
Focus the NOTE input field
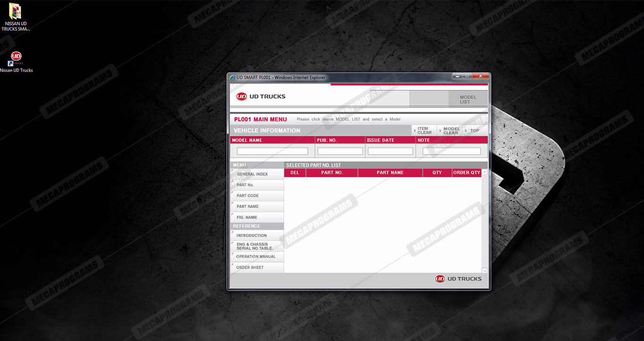tap(452, 151)
